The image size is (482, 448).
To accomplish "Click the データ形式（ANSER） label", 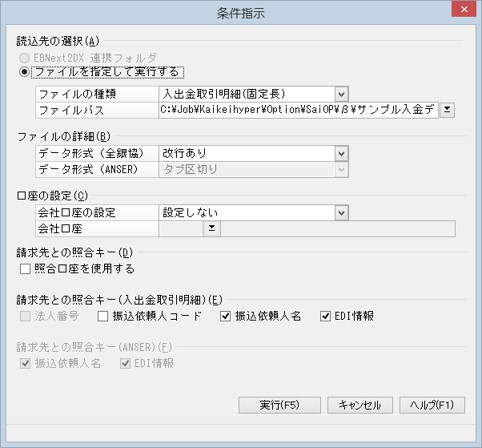I will coord(97,169).
